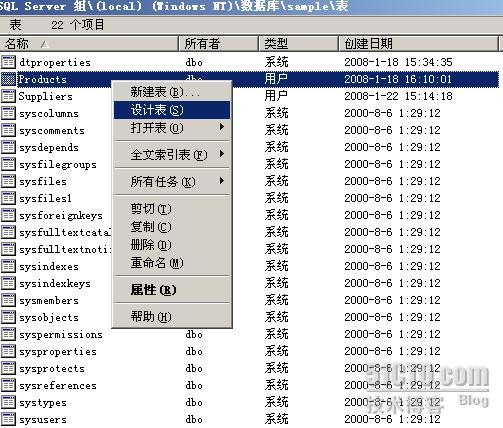Image resolution: width=503 pixels, height=428 pixels.
Task: Select the sysmembers table name
Action: (x=49, y=301)
